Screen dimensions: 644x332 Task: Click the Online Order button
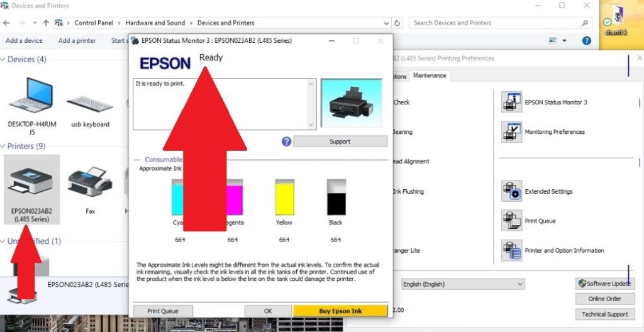point(604,299)
